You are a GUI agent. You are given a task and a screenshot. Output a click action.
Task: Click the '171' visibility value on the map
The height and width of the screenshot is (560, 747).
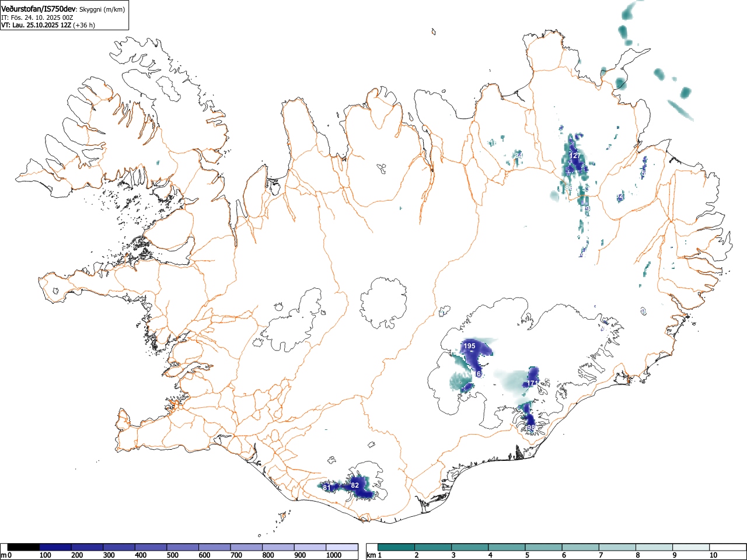532,383
